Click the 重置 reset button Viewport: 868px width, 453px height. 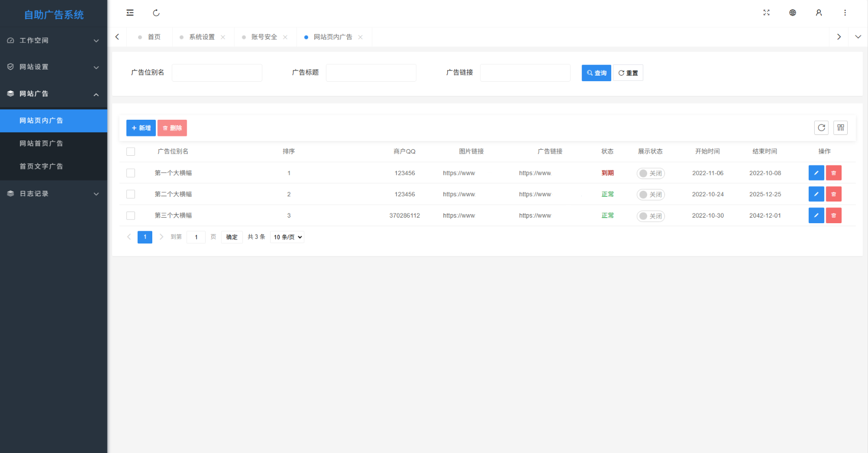point(628,73)
